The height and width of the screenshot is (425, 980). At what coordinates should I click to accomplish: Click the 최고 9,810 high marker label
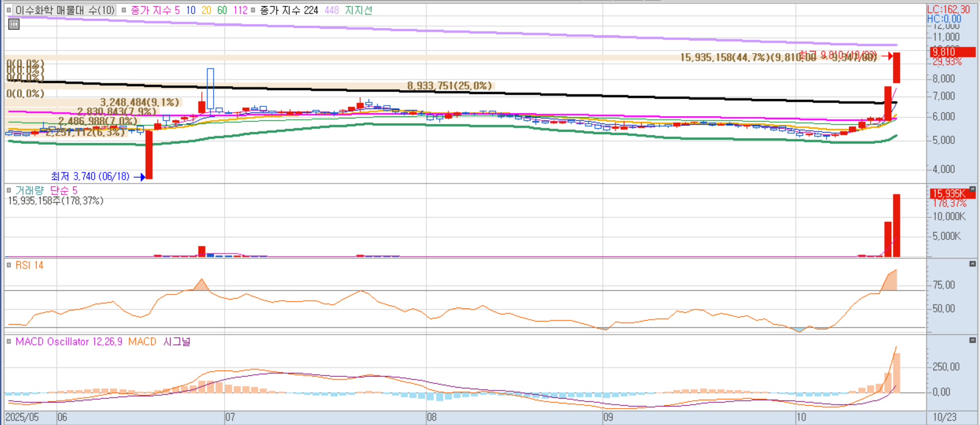[838, 55]
